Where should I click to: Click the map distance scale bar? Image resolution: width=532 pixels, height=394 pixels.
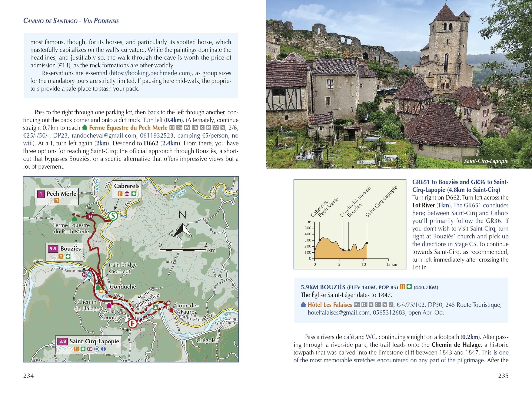click(x=183, y=250)
